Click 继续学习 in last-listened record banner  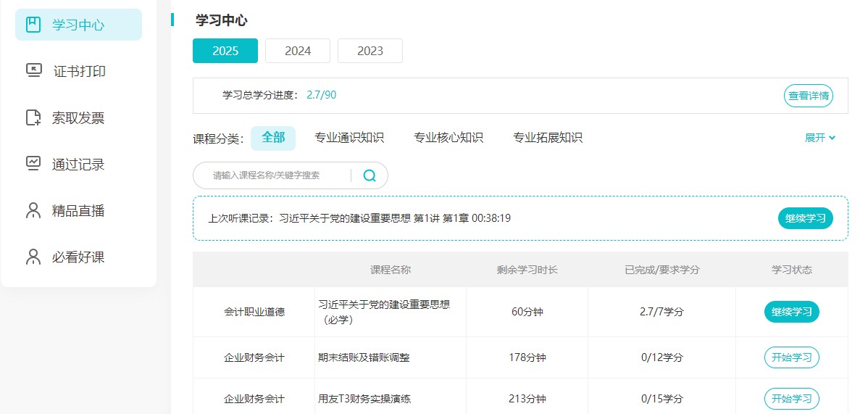805,218
